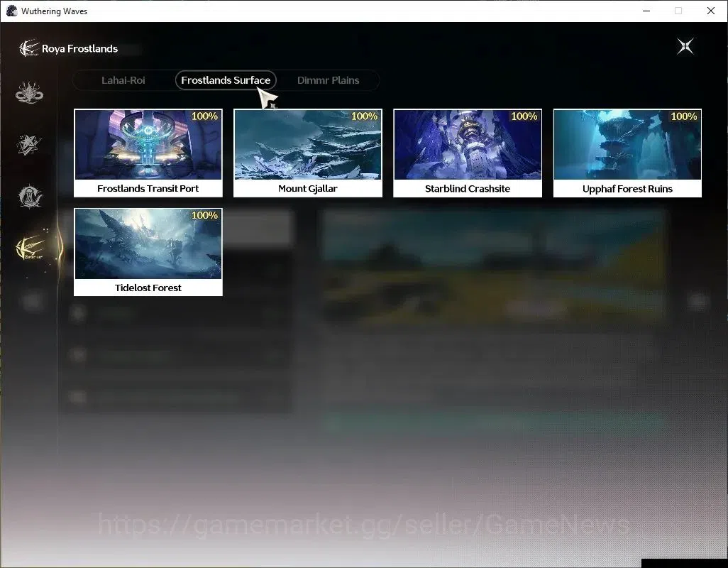Select the Frostlands Surface tab
This screenshot has height=568, width=728.
226,80
